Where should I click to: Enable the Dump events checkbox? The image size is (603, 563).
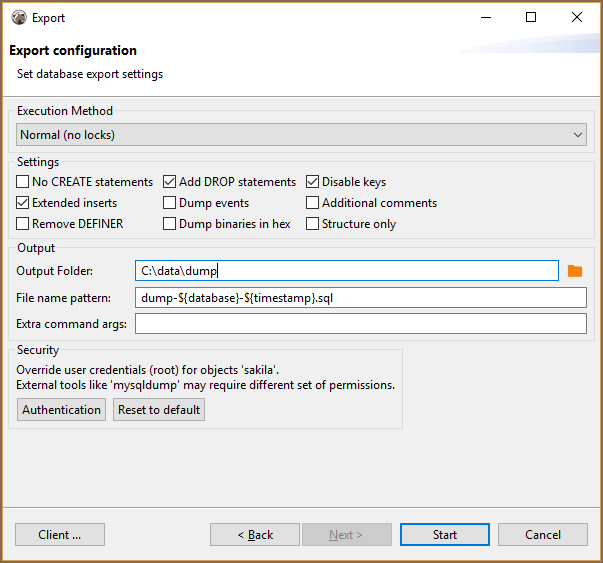pyautogui.click(x=170, y=203)
